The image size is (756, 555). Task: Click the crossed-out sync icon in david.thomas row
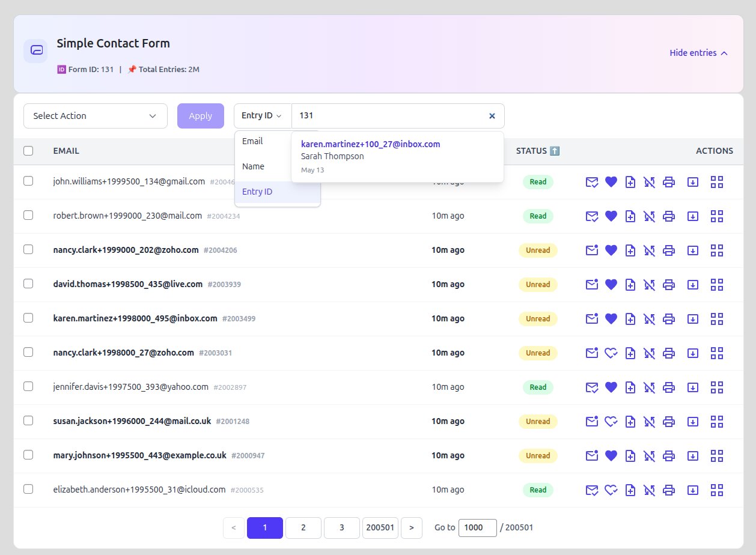(649, 285)
